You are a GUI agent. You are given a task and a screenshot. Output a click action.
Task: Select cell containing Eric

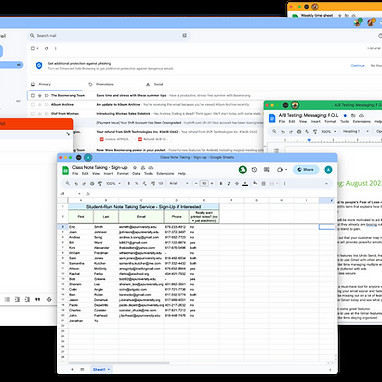pos(81,227)
